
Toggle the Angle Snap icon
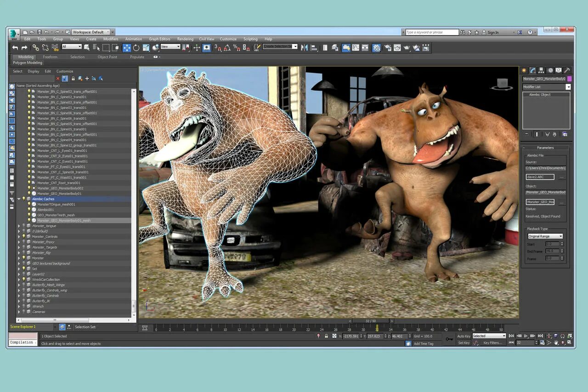(x=227, y=47)
